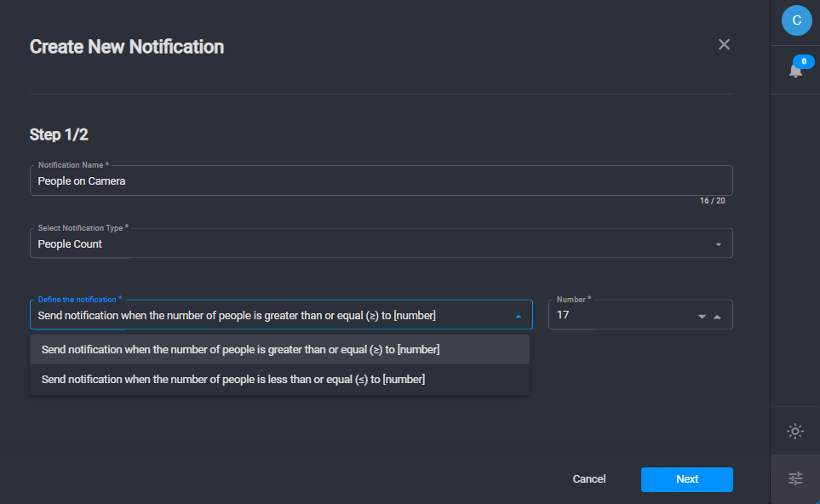
Task: Click the Step 1/2 heading
Action: (59, 135)
